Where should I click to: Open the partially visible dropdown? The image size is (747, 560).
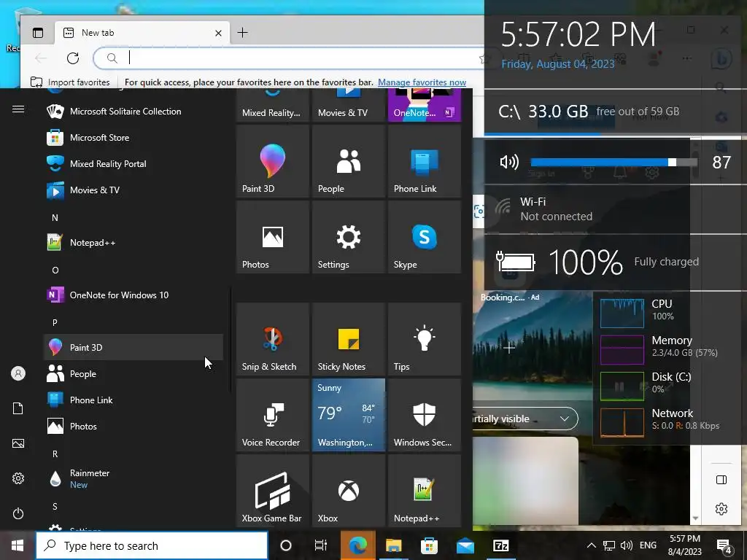(x=525, y=419)
